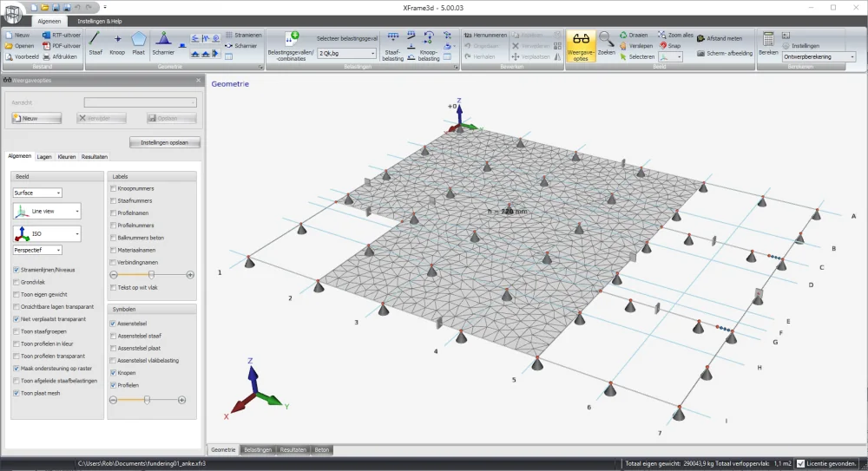The height and width of the screenshot is (471, 868).
Task: Expand Geometrie group dialog launcher
Action: (260, 67)
